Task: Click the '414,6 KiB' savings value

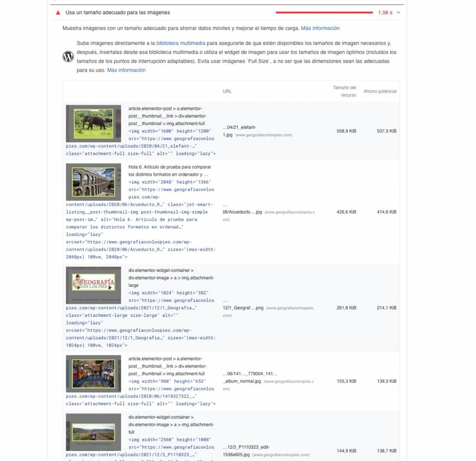Action: pyautogui.click(x=387, y=212)
